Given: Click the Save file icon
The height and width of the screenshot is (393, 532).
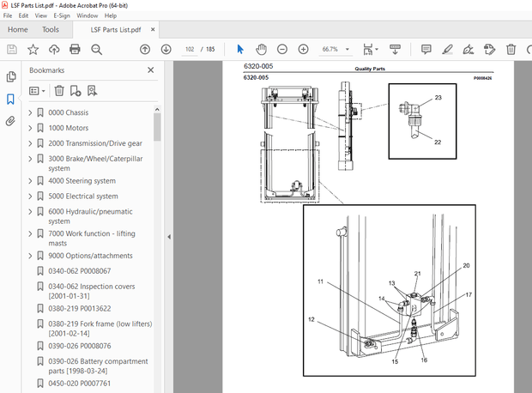Looking at the screenshot, I should click(12, 50).
